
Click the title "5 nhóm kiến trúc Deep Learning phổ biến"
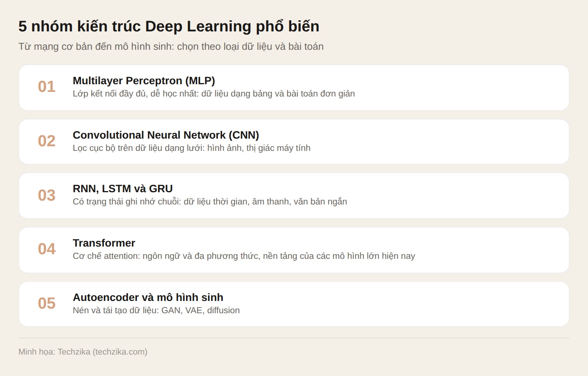tap(169, 26)
